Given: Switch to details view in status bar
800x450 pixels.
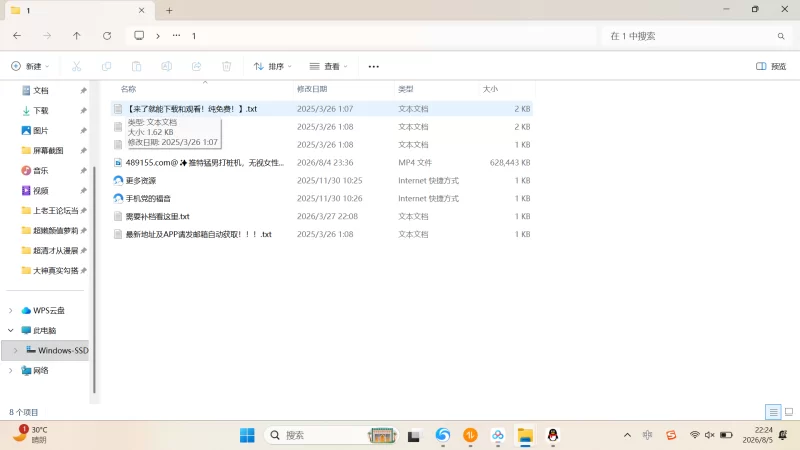Looking at the screenshot, I should (773, 412).
